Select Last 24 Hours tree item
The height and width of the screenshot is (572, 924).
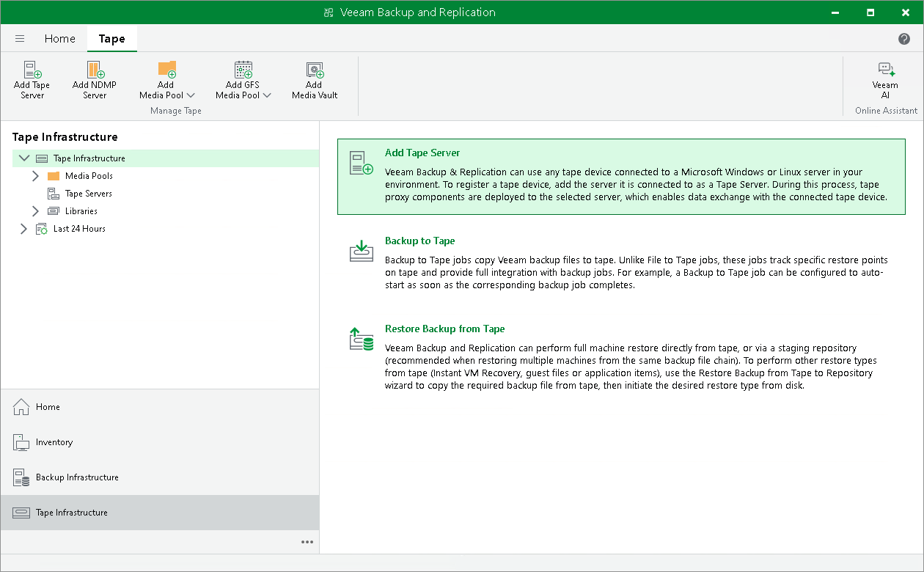point(79,229)
